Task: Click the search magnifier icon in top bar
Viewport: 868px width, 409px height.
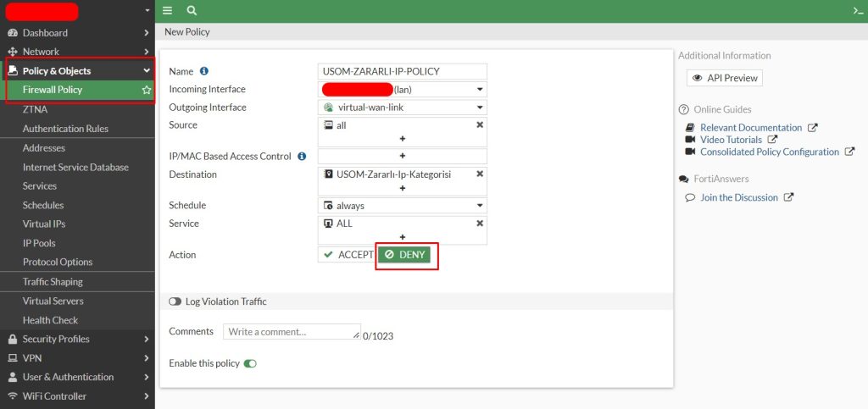Action: (x=192, y=10)
